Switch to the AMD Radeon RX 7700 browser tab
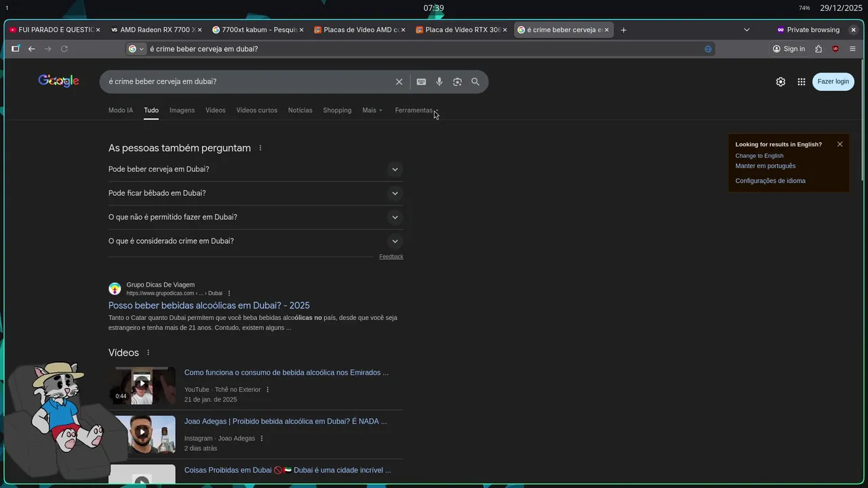The image size is (868, 488). coord(155,30)
